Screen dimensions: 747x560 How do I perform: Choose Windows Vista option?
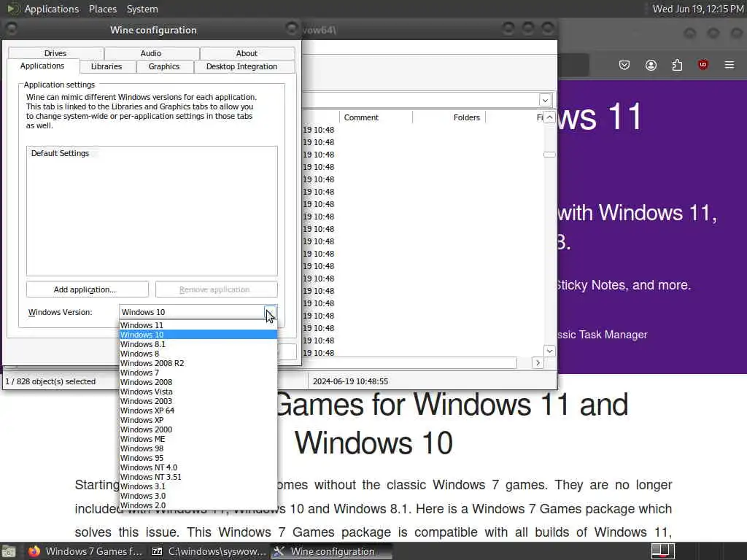198,392
